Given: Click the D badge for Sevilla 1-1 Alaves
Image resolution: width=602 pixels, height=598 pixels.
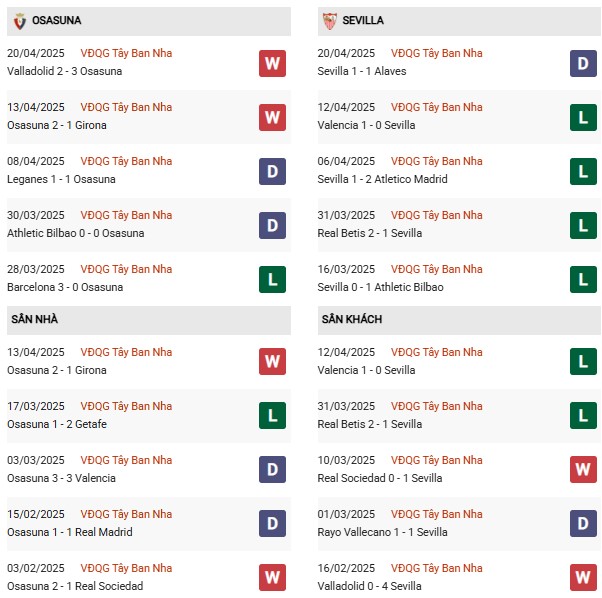Looking at the screenshot, I should [x=583, y=63].
